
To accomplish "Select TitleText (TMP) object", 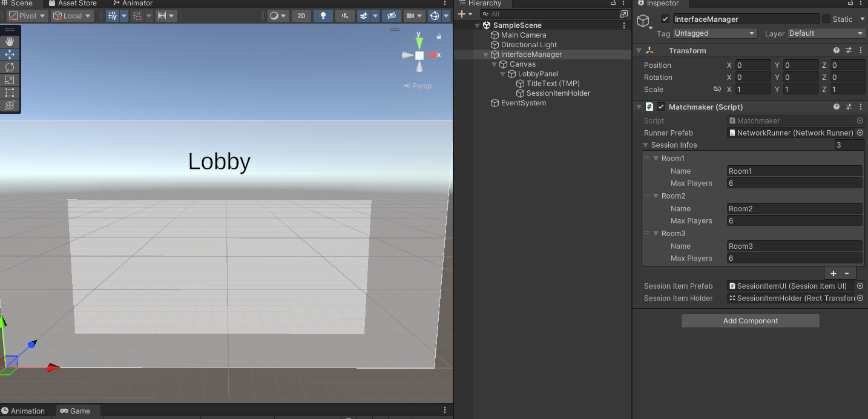I will point(553,84).
